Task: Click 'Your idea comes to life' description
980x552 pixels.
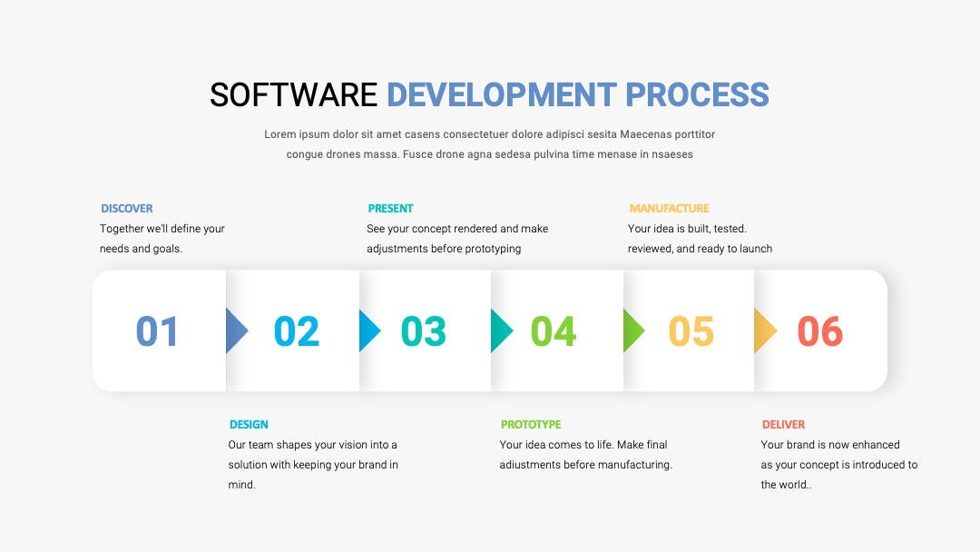Action: click(585, 455)
